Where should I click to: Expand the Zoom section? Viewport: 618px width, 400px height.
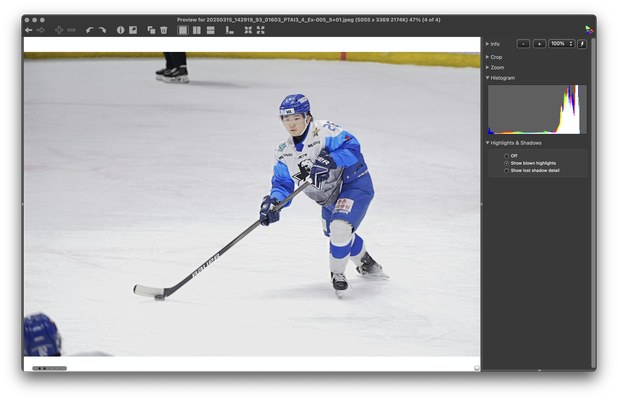click(x=488, y=67)
